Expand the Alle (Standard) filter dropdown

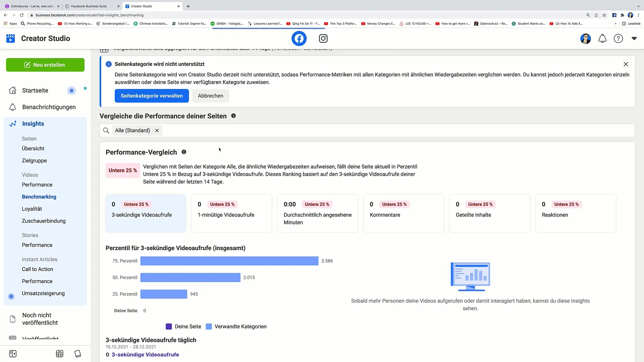tap(133, 130)
